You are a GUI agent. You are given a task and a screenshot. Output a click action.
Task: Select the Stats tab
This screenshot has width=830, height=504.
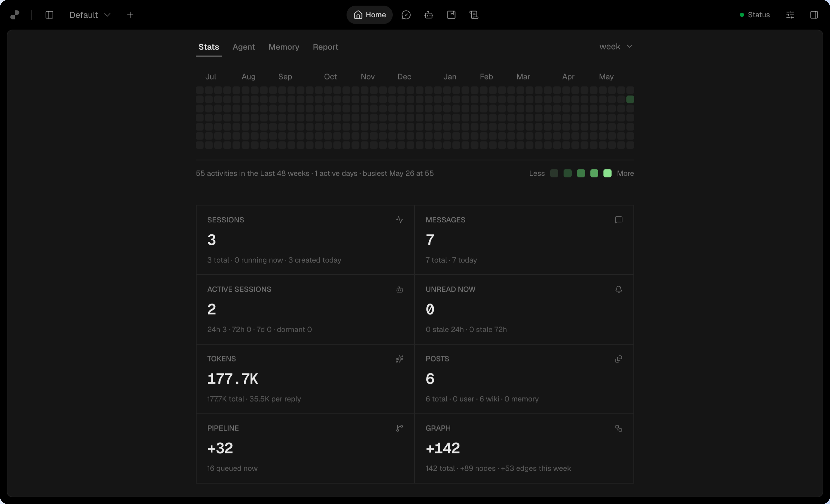click(x=209, y=47)
